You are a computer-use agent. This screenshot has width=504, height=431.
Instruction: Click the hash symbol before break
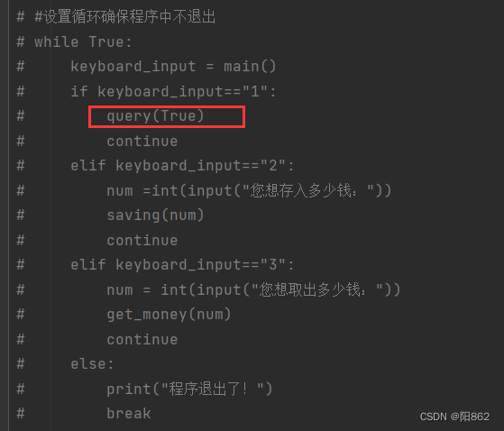click(x=21, y=414)
